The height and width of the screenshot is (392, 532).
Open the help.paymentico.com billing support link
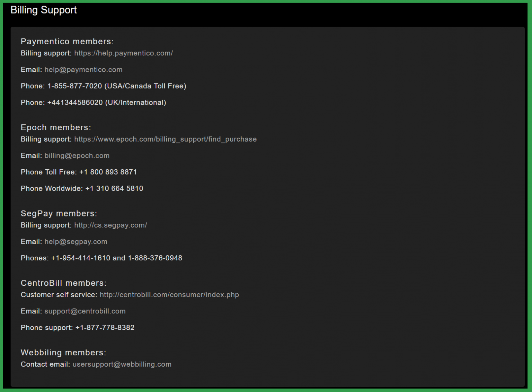coord(123,53)
